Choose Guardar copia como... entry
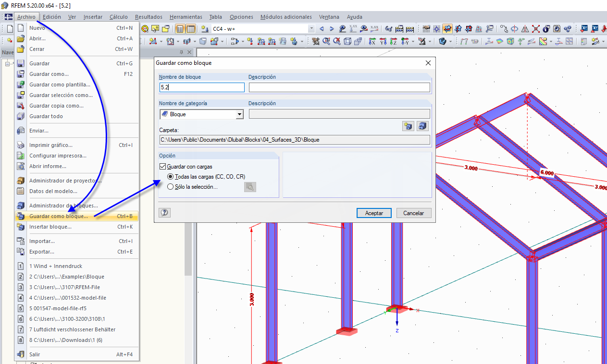This screenshot has width=607, height=364. (77, 106)
